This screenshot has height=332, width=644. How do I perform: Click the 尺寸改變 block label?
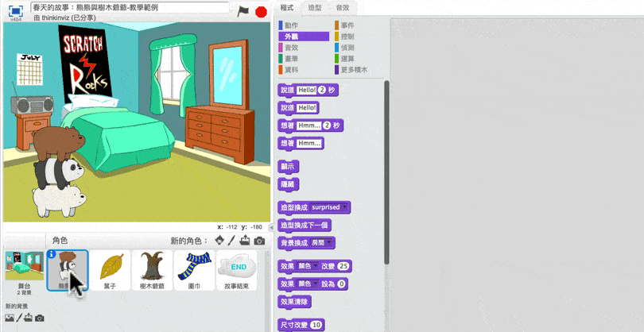294,325
